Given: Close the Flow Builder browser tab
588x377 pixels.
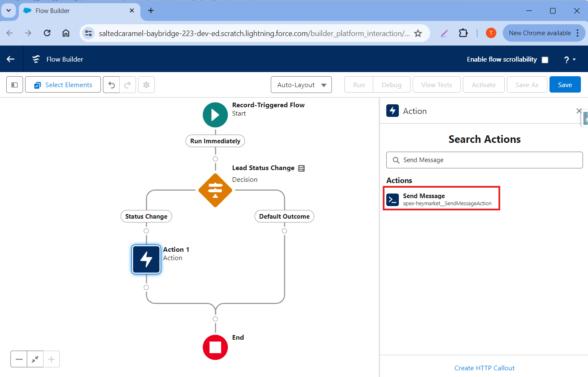Looking at the screenshot, I should 132,10.
